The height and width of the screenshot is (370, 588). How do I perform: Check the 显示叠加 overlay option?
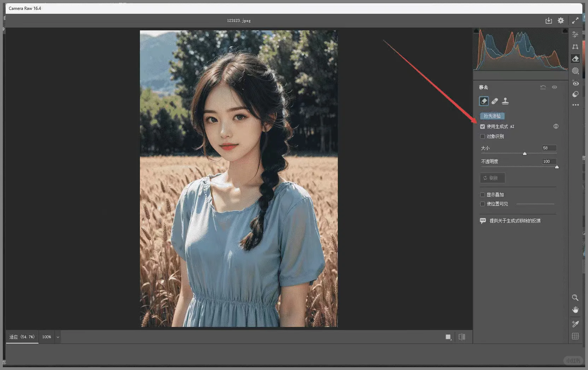(483, 195)
